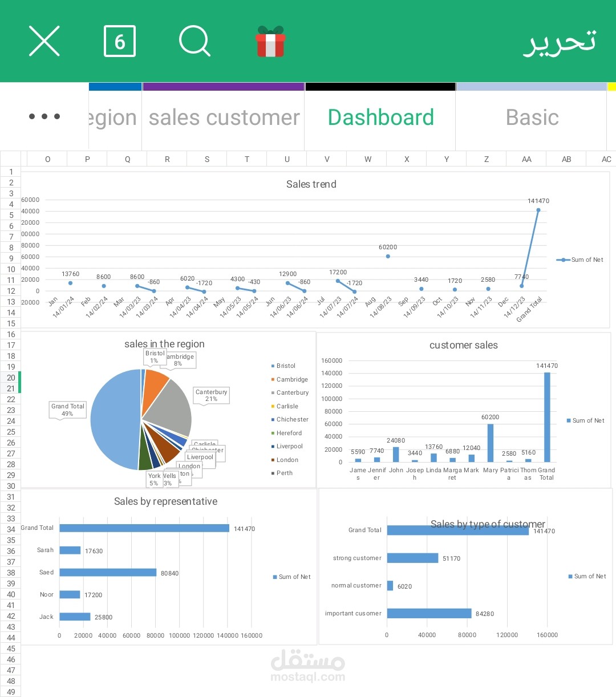616x697 pixels.
Task: Click the large blue Grand Total pie slice
Action: (114, 419)
